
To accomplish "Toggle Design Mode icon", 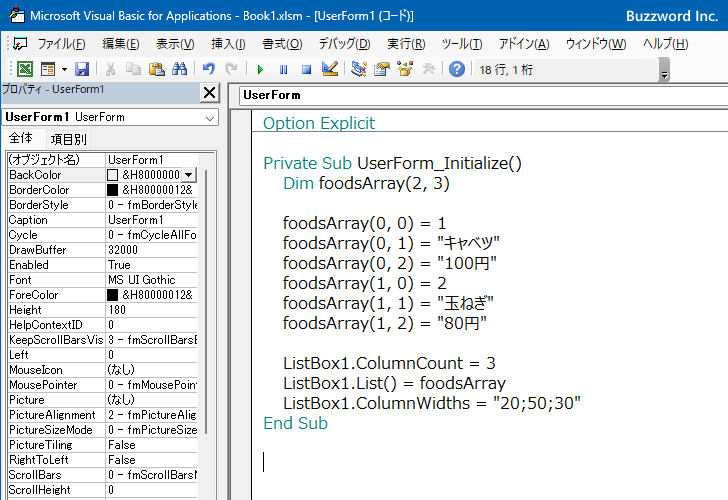I will [x=330, y=70].
